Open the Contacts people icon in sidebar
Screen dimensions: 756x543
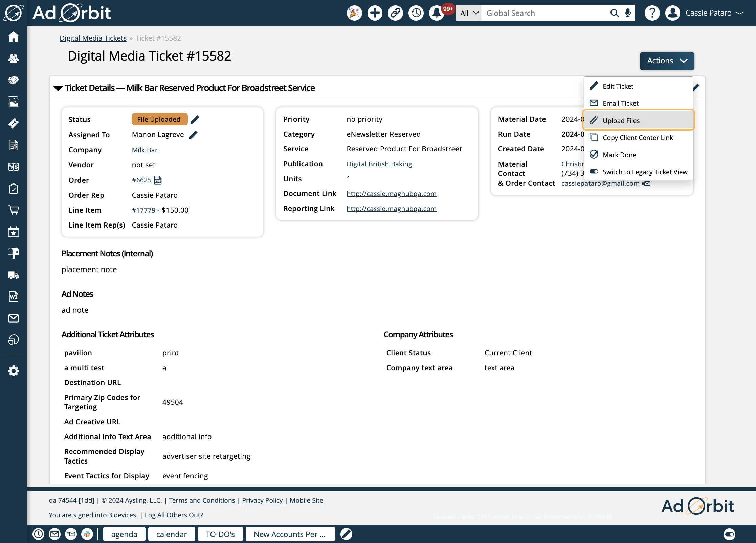click(14, 58)
